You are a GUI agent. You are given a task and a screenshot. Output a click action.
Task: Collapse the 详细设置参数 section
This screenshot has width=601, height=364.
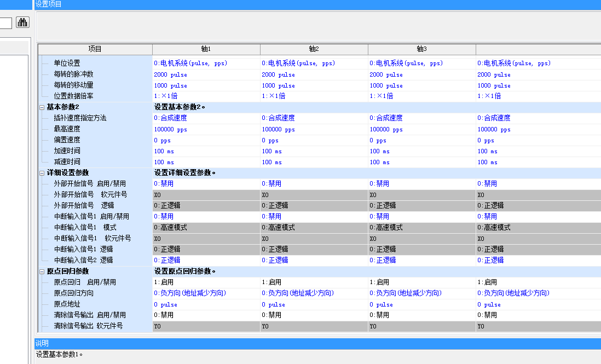coord(42,173)
